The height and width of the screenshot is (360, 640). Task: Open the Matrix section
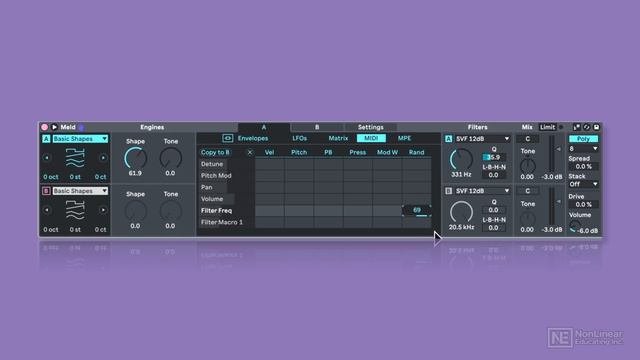coord(338,138)
